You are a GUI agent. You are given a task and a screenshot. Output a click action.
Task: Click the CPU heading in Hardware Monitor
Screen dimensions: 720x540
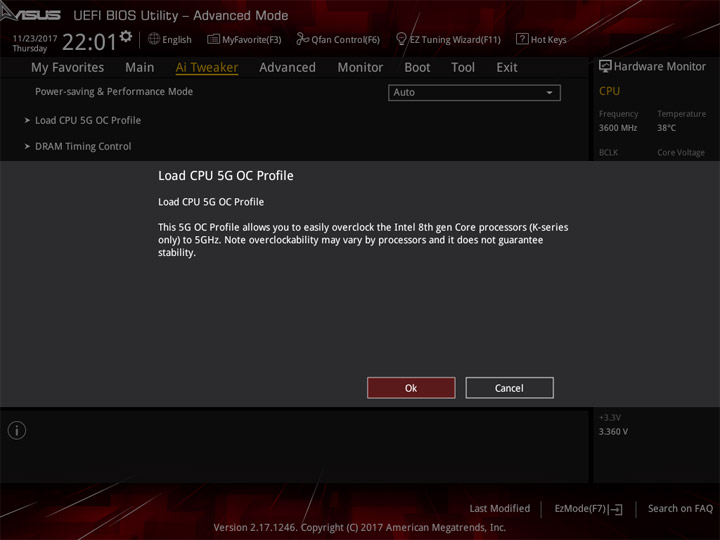609,91
